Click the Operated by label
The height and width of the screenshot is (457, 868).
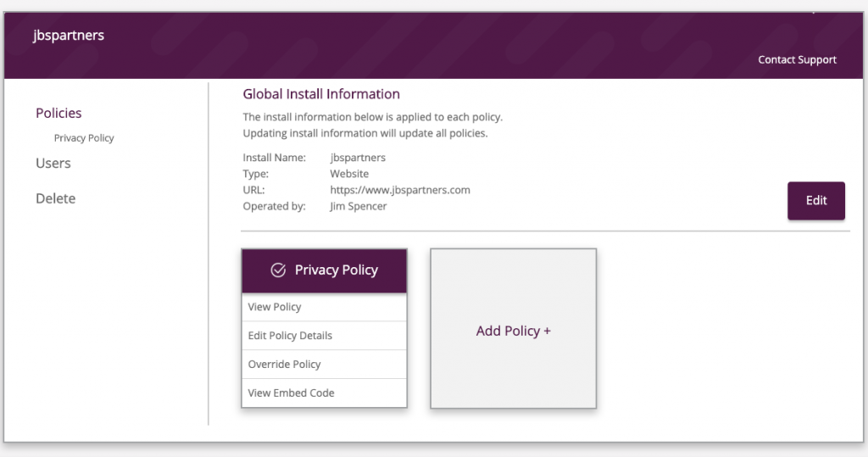pyautogui.click(x=274, y=207)
